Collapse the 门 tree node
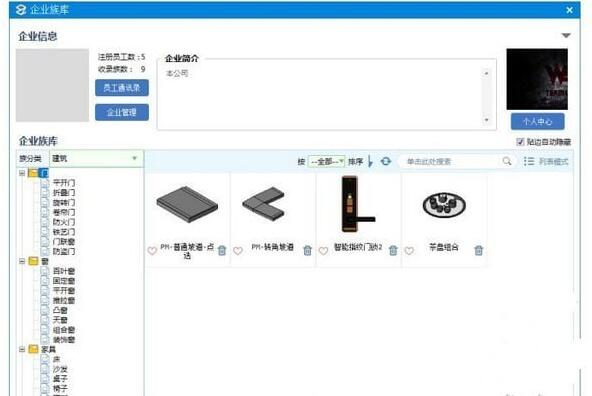The image size is (592, 396). pos(22,173)
